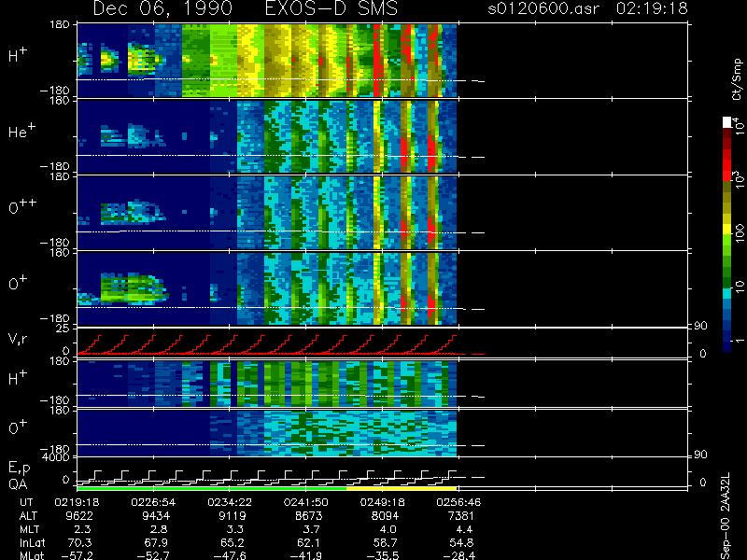This screenshot has height=560, width=747.
Task: Select the InLat value '65.2'
Action: [232, 542]
